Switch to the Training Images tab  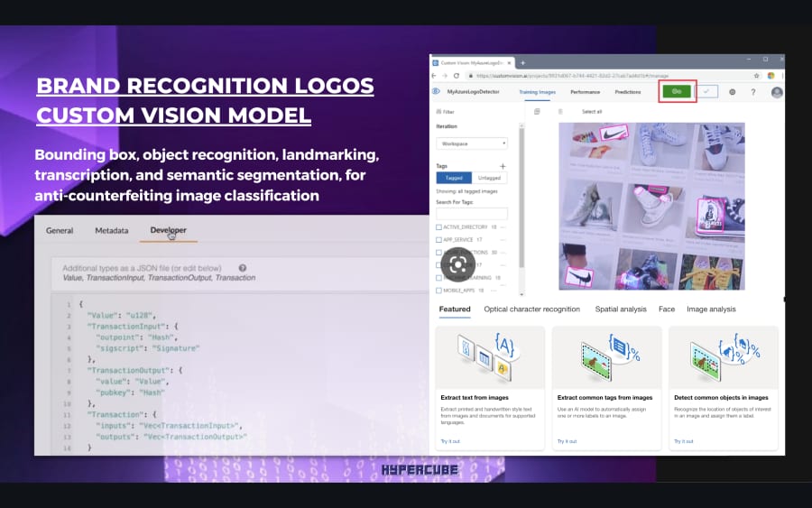click(537, 92)
